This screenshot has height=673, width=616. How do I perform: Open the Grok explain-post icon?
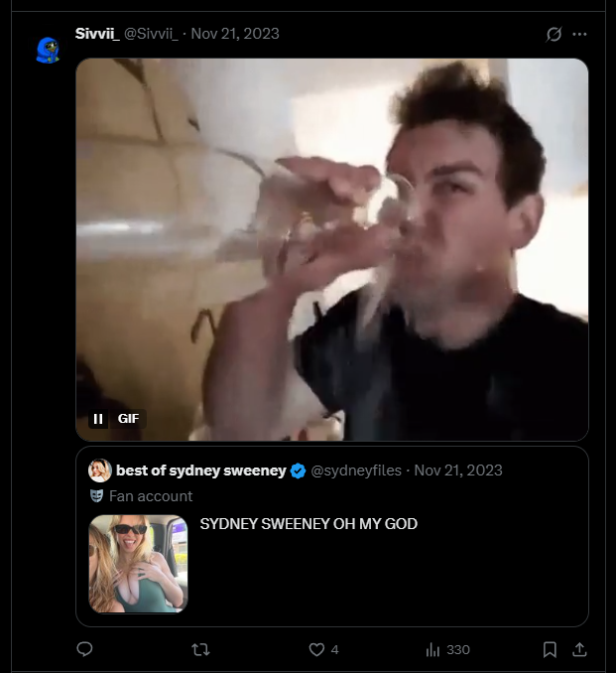554,34
